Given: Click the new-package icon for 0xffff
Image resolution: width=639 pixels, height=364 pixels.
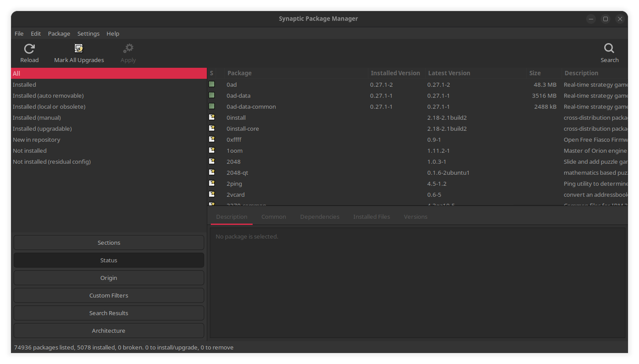Looking at the screenshot, I should tap(212, 140).
